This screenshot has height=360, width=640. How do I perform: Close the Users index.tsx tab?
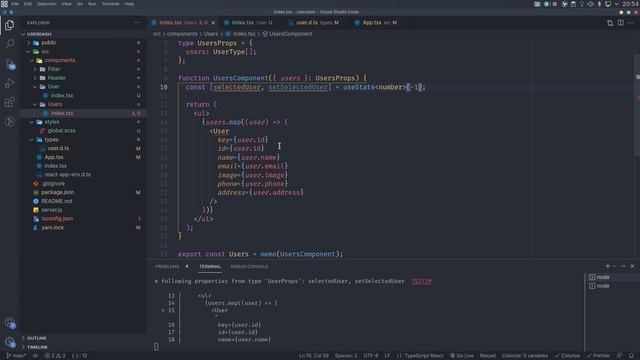(213, 23)
